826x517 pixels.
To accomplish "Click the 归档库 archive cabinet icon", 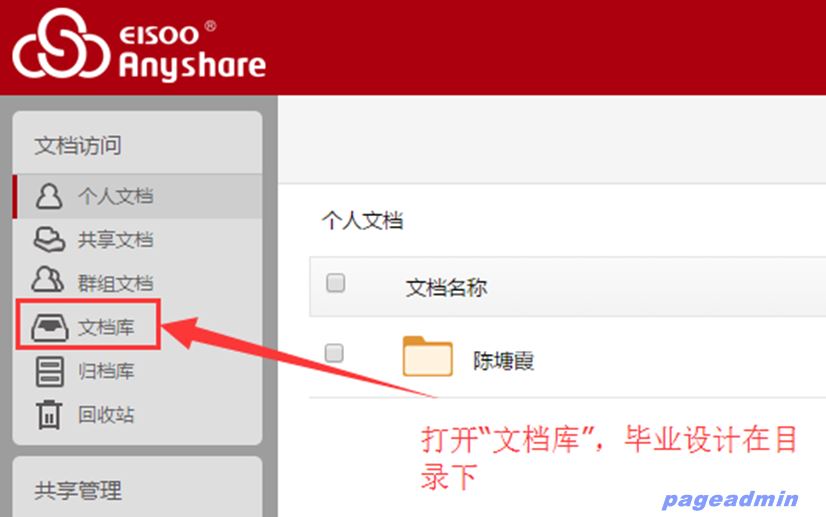I will 48,371.
